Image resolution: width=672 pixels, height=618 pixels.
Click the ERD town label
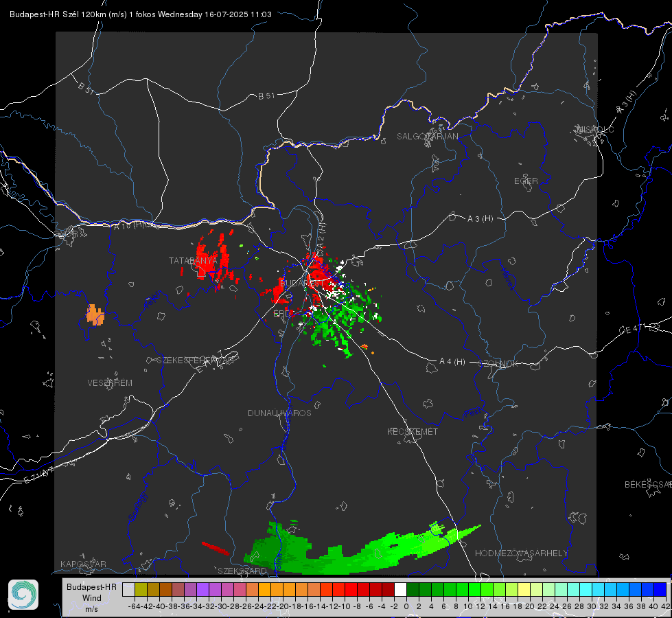[281, 314]
